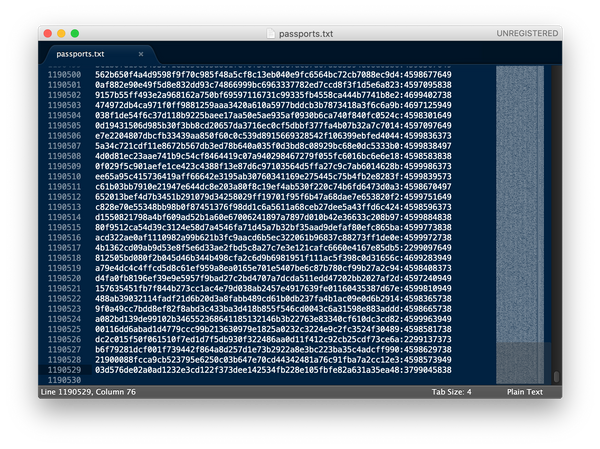600x449 pixels.
Task: Click the hash line ending in 4598365738
Action: (273, 299)
